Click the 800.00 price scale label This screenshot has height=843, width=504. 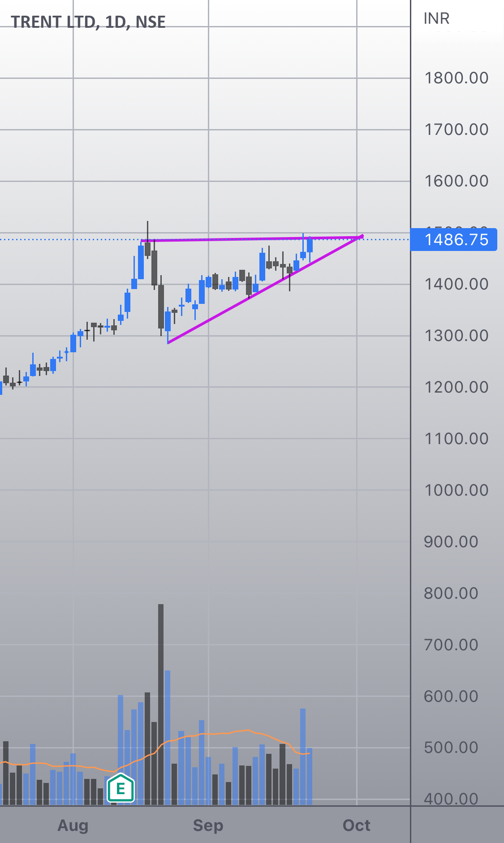pos(451,593)
